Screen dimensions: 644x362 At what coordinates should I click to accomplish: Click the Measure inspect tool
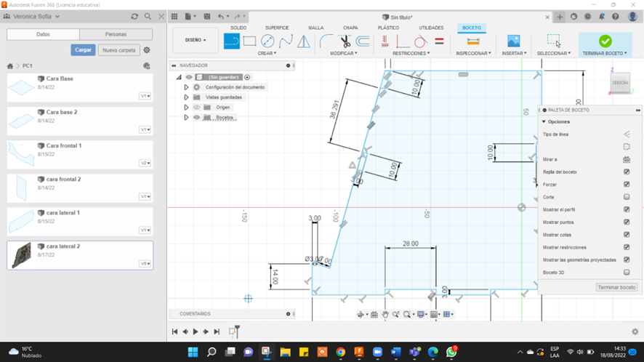[473, 41]
